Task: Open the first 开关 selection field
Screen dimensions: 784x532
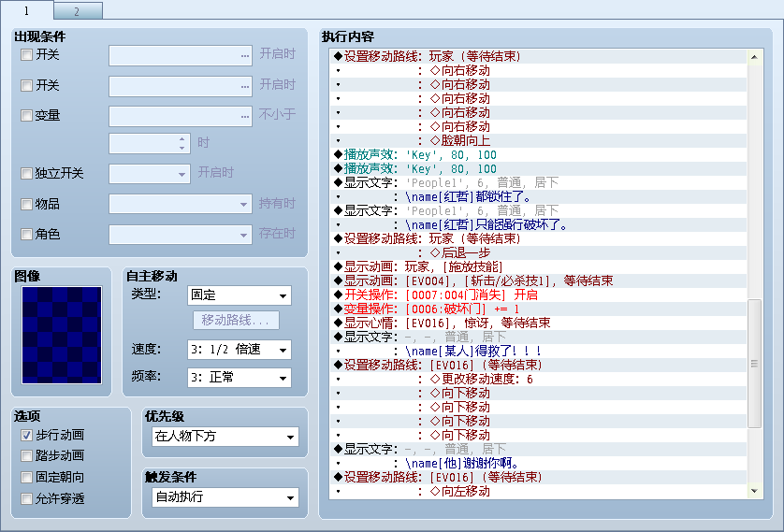Action: click(181, 55)
